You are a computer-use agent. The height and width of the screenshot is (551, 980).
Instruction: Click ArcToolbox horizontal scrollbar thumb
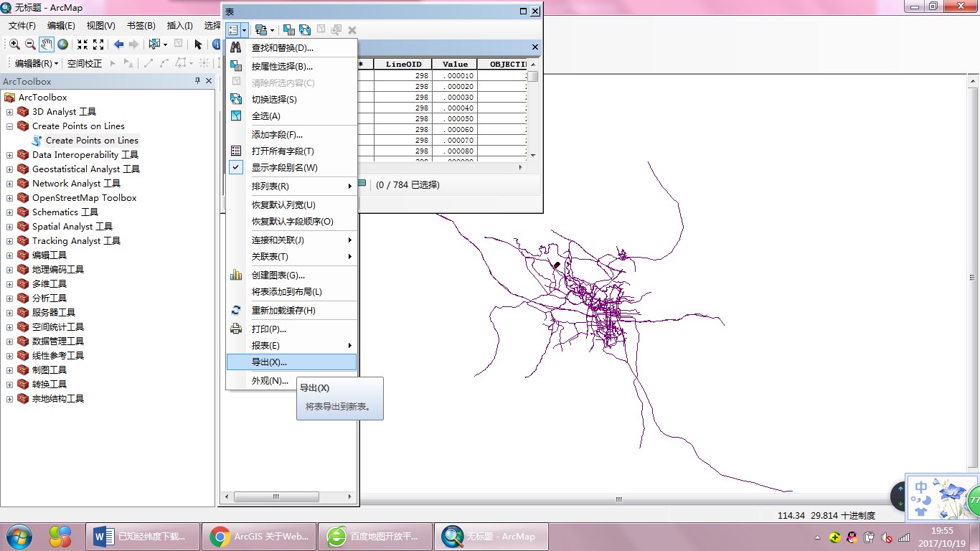click(x=275, y=496)
